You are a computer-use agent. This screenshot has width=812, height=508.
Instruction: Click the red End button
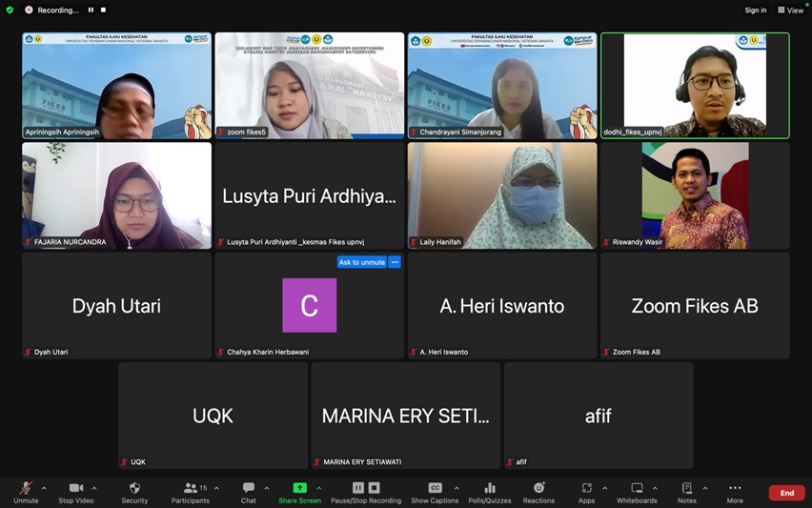[x=786, y=493]
